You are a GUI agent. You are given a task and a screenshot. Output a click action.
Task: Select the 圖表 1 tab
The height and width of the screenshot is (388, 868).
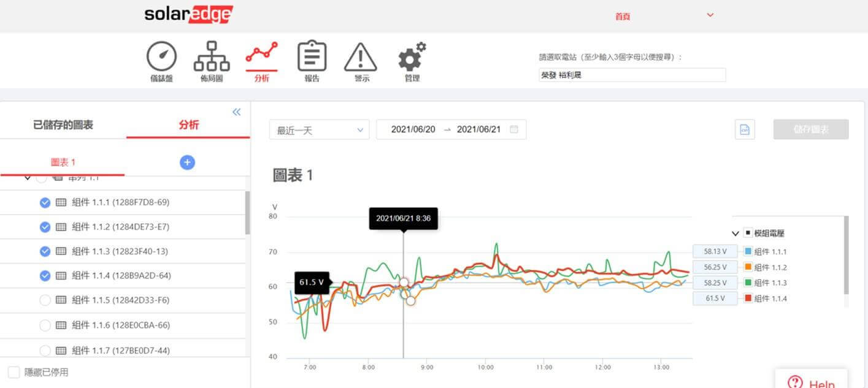tap(63, 162)
